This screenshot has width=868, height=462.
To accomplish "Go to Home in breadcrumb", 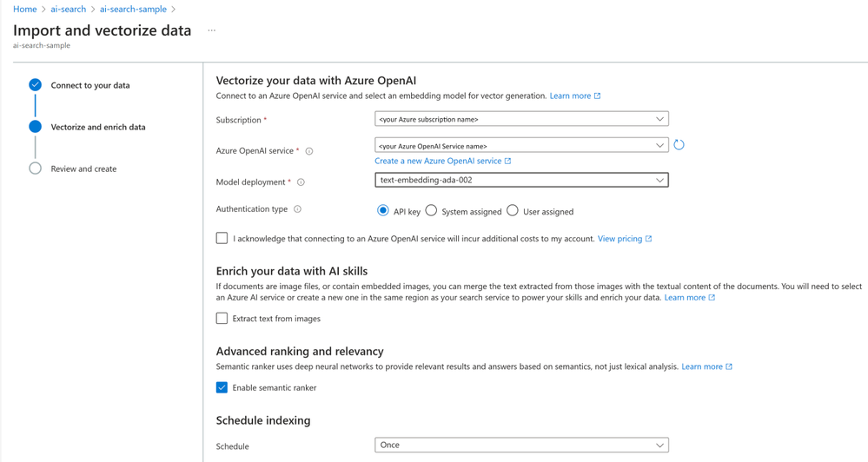I will 25,9.
